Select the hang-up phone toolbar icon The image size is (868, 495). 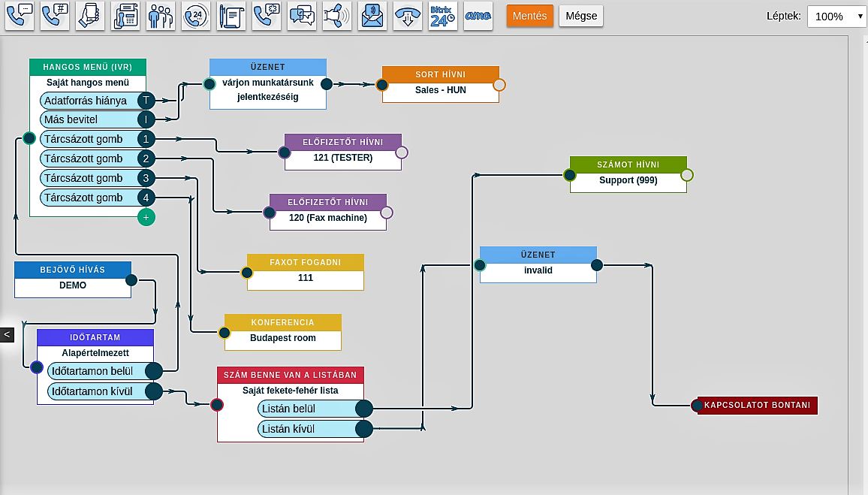(407, 16)
